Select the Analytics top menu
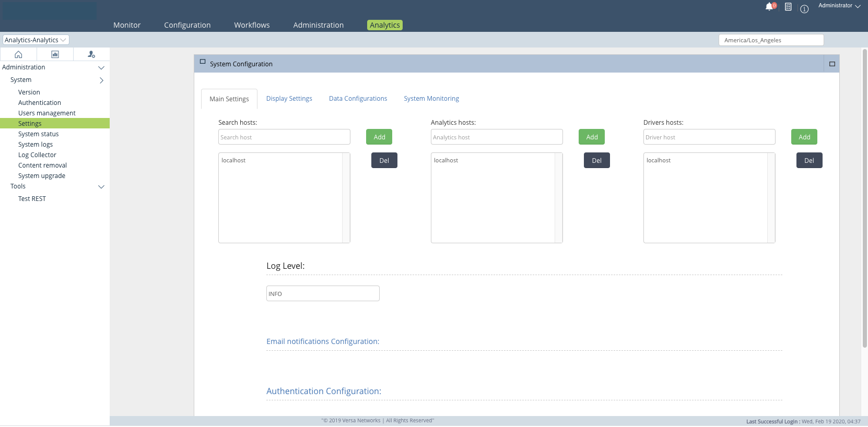Viewport: 868px width, 427px height. [x=385, y=25]
